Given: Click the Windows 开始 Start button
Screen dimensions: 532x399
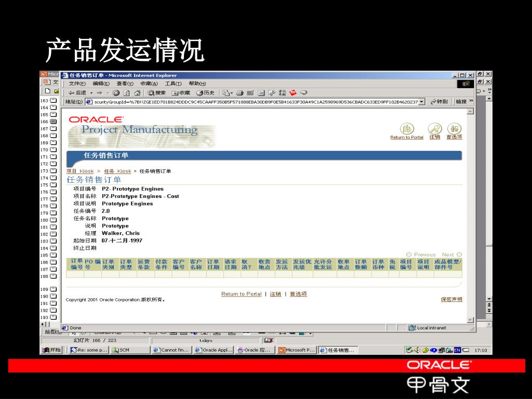Looking at the screenshot, I should click(51, 350).
